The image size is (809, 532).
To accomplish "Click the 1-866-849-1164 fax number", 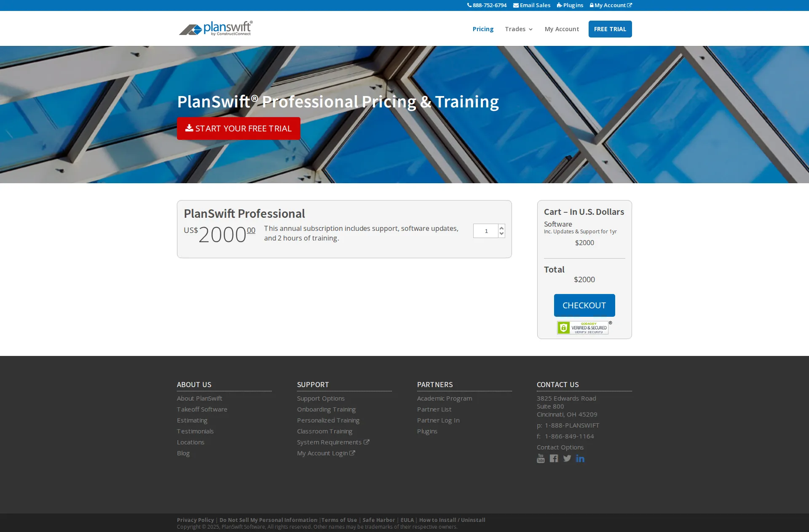I will pyautogui.click(x=569, y=436).
